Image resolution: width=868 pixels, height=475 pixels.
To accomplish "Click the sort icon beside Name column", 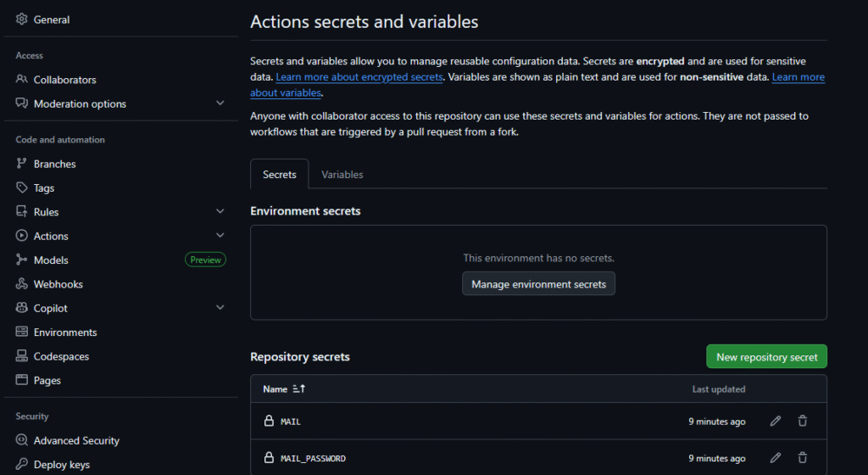I will [298, 389].
